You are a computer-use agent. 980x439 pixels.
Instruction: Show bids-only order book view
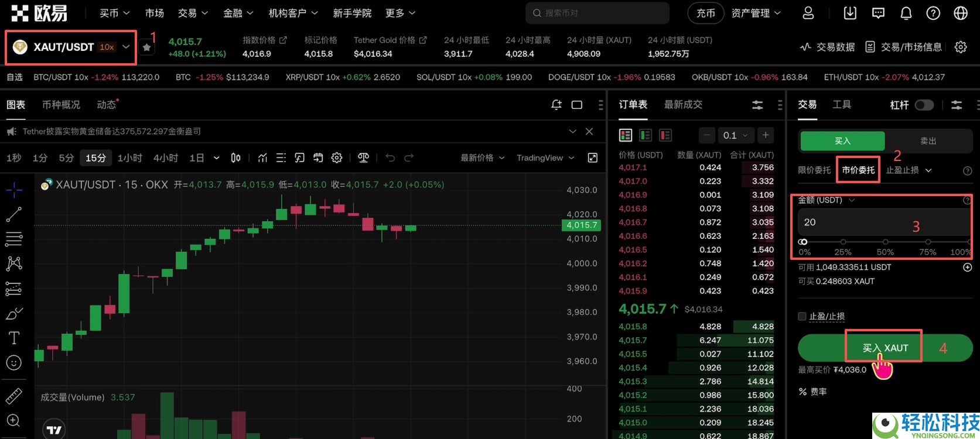point(646,135)
